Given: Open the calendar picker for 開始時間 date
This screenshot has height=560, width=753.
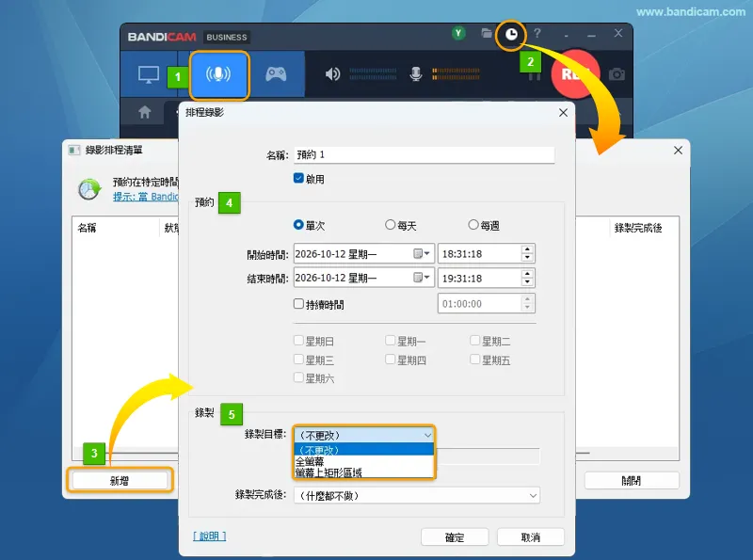Looking at the screenshot, I should click(421, 253).
